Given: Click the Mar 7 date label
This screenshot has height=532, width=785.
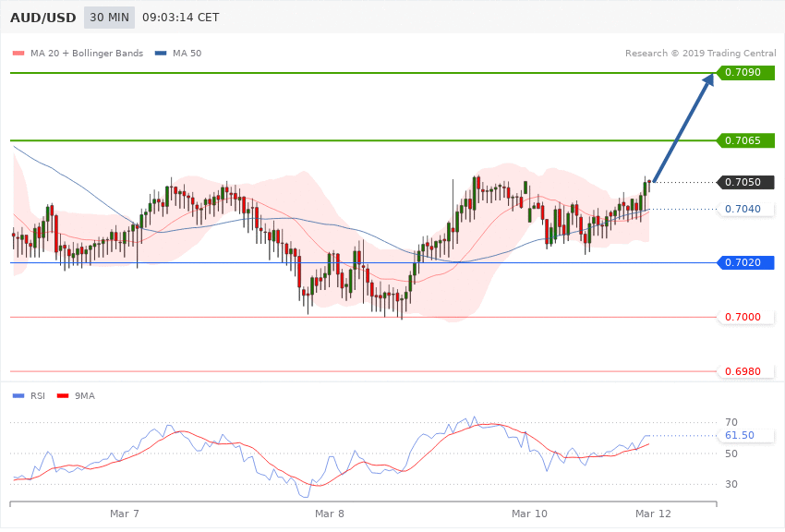Looking at the screenshot, I should point(124,514).
